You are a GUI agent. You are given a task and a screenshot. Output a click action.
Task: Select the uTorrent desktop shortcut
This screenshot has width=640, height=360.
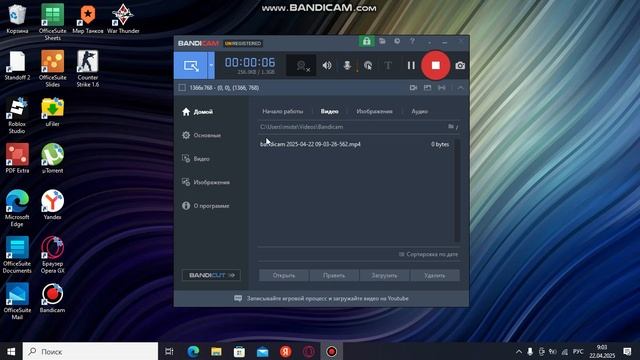click(52, 159)
